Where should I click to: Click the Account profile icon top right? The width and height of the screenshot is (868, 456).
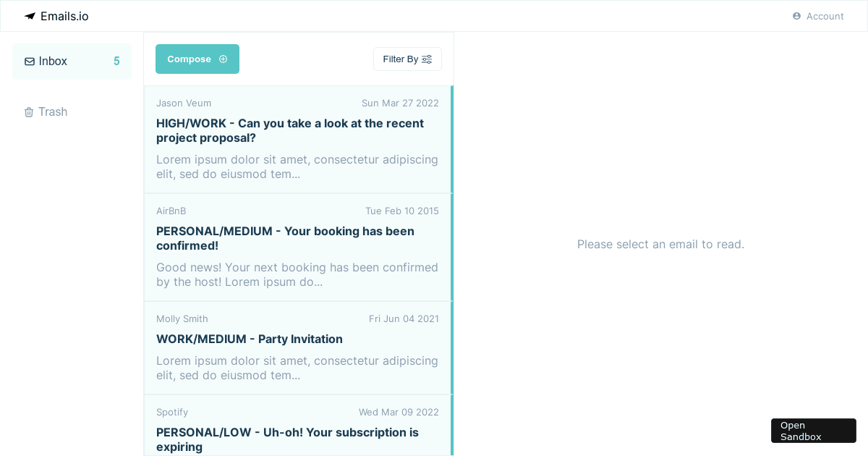(796, 16)
